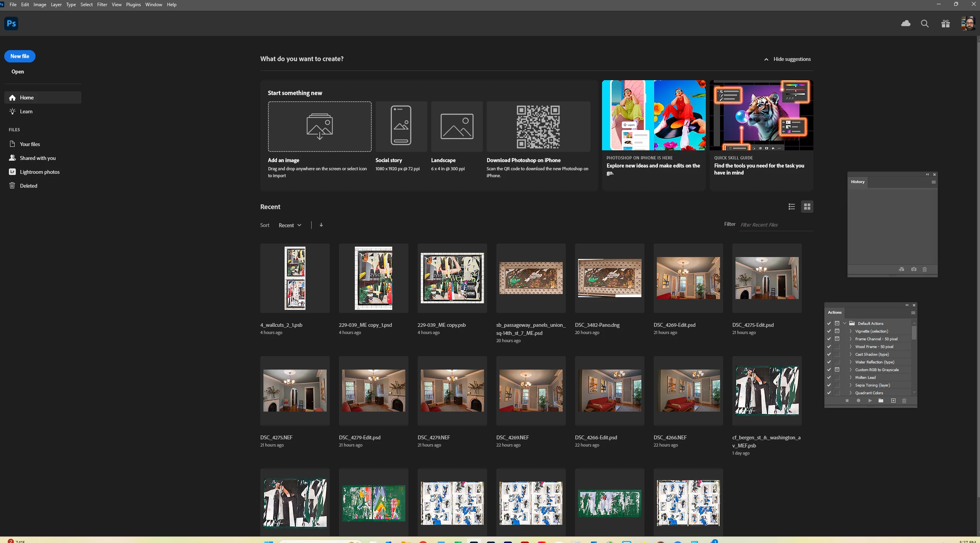The image size is (980, 543).
Task: Collapse the Default Actions folder
Action: (845, 323)
